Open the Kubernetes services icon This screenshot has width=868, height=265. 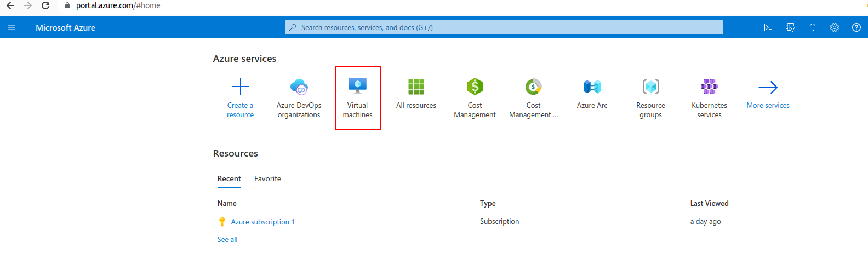click(x=710, y=87)
